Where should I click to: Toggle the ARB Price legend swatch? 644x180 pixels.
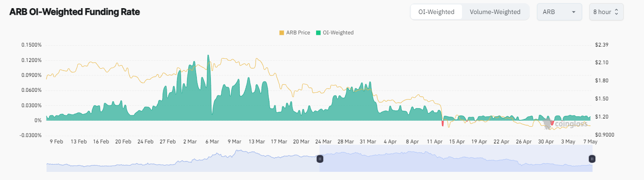[x=282, y=33]
